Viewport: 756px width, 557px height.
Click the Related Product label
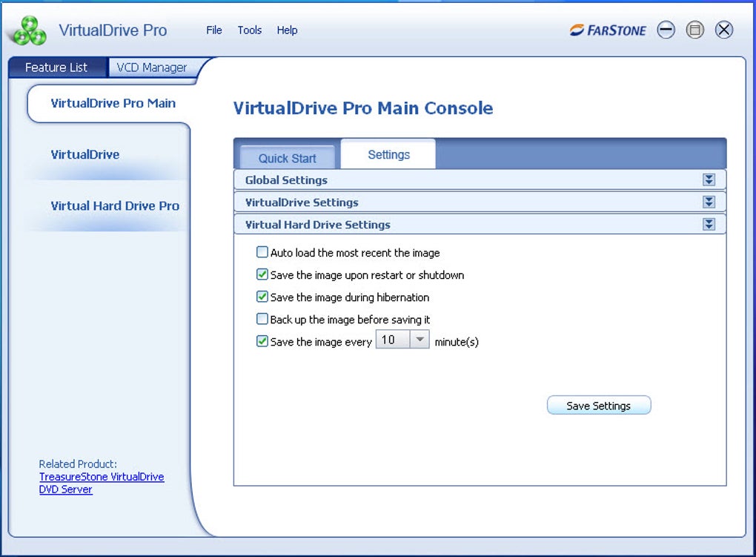point(78,464)
